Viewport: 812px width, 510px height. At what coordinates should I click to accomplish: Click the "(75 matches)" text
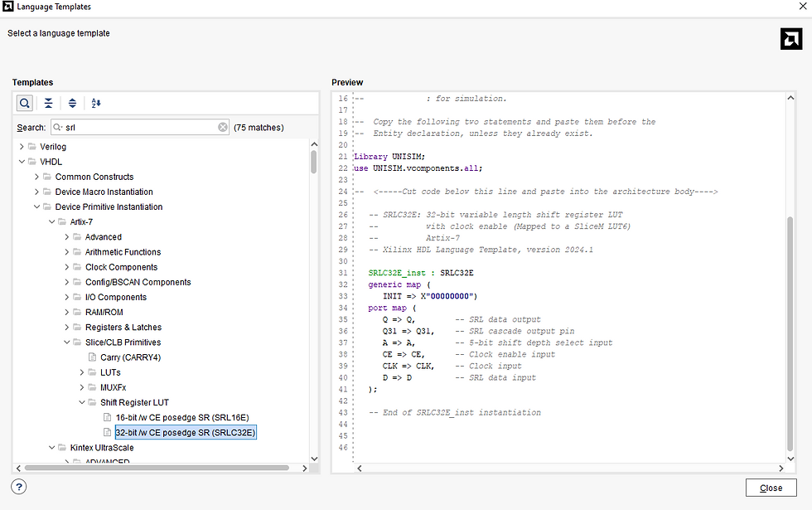point(259,128)
